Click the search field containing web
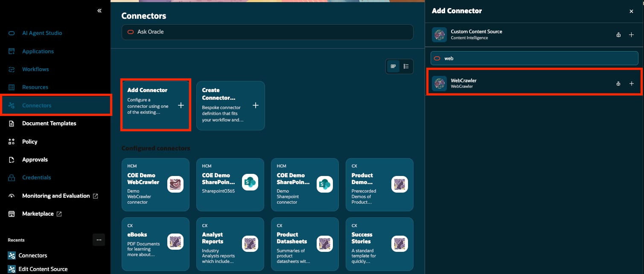The width and height of the screenshot is (644, 274). point(534,58)
